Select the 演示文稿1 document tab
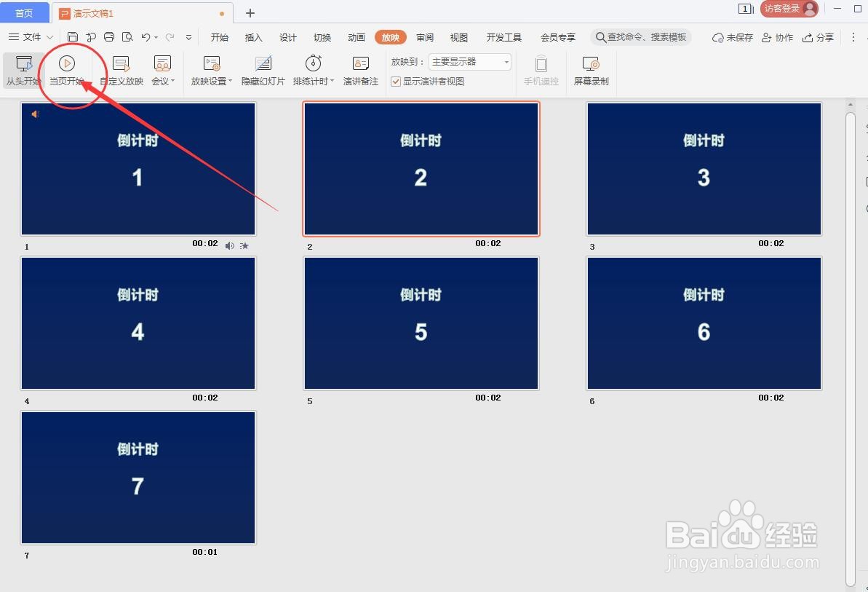This screenshot has width=868, height=592. [x=143, y=13]
